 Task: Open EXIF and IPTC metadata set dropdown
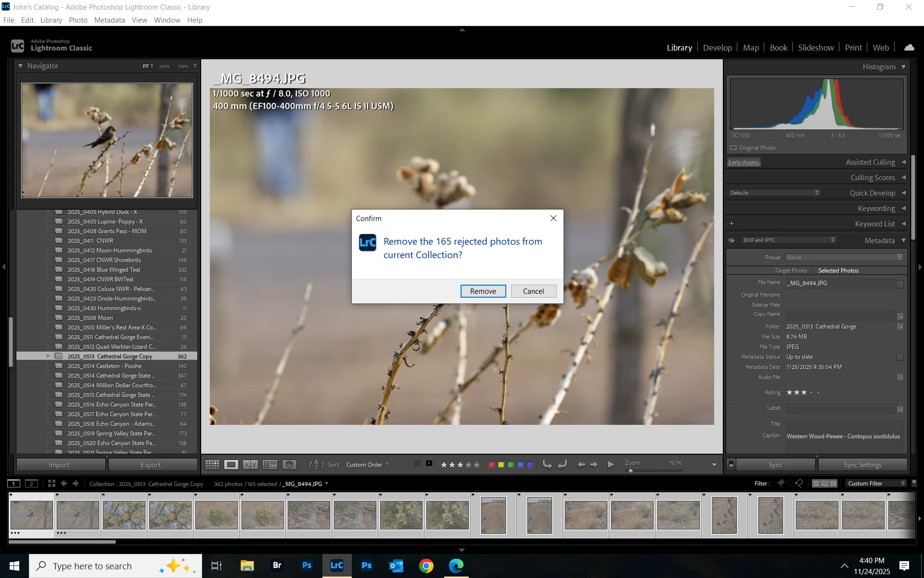[x=788, y=240]
